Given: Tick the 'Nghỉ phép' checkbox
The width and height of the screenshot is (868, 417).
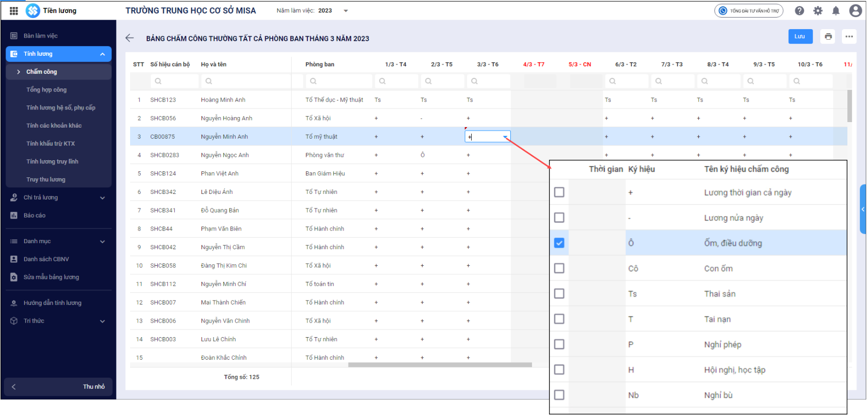Looking at the screenshot, I should pyautogui.click(x=559, y=345).
